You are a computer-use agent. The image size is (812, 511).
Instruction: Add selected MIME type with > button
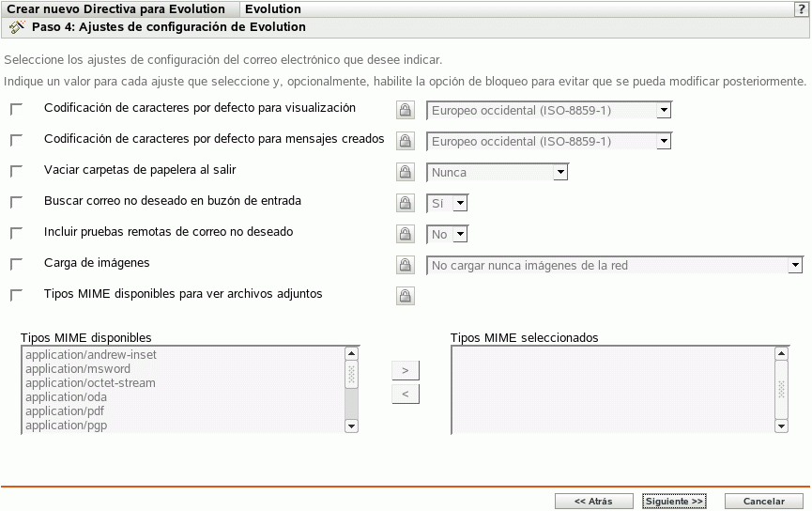[406, 370]
